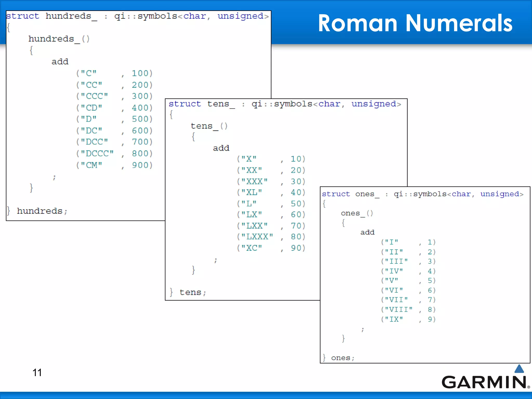Select the ("CC", 200) entry
The height and width of the screenshot is (399, 532).
coord(114,85)
